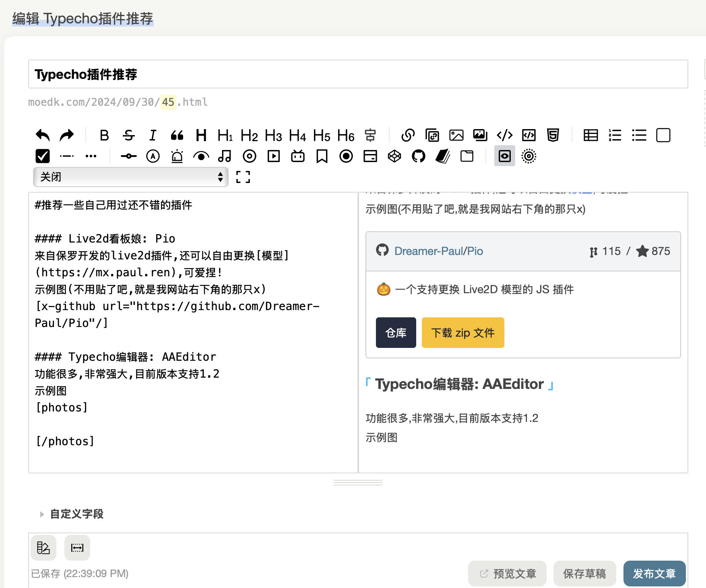Click the 保存草稿 button
Screen dimensions: 706x588
click(584, 574)
